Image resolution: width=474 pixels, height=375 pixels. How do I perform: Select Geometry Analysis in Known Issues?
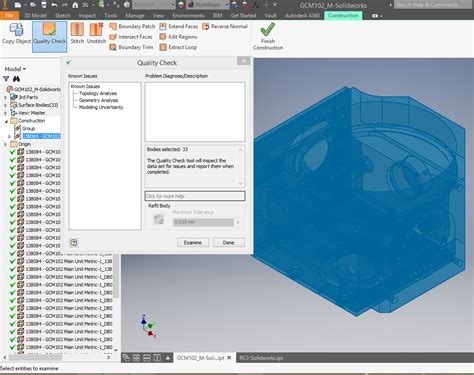[98, 100]
